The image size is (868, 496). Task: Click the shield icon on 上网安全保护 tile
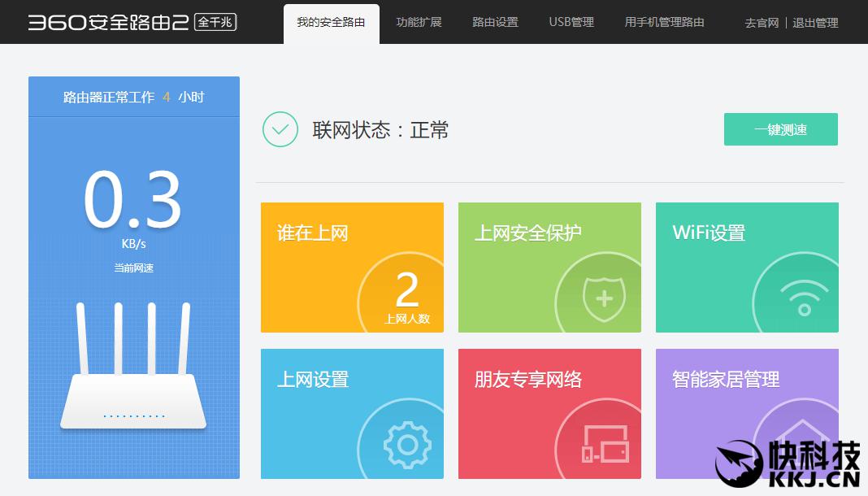(605, 299)
